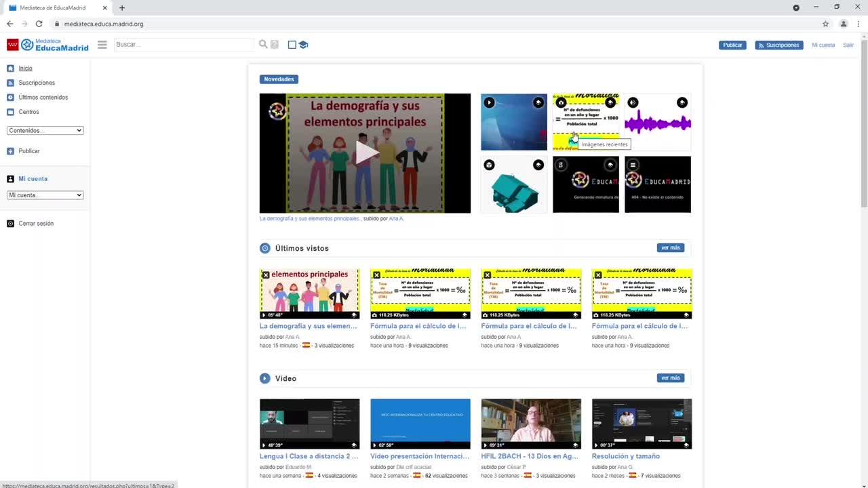Click the Suscripciones button in top bar
868x488 pixels.
779,45
